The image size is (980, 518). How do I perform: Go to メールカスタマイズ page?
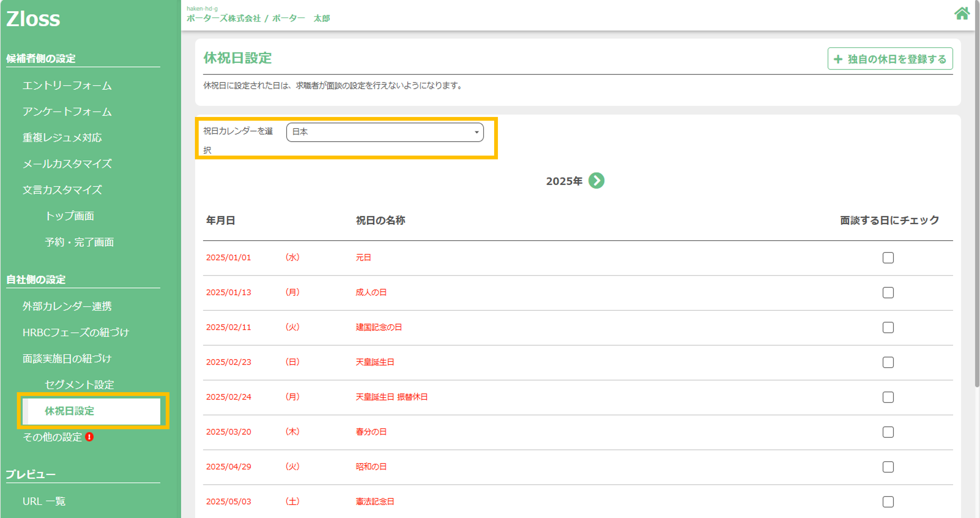click(x=67, y=164)
